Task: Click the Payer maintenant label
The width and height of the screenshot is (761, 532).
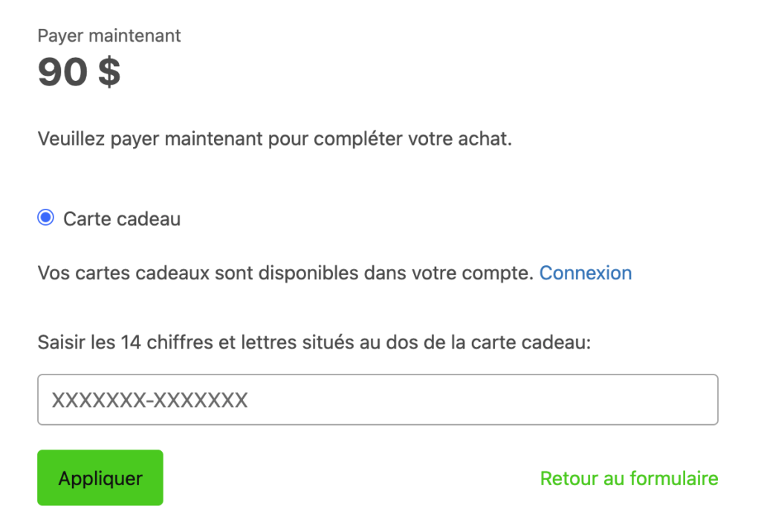Action: pos(109,35)
